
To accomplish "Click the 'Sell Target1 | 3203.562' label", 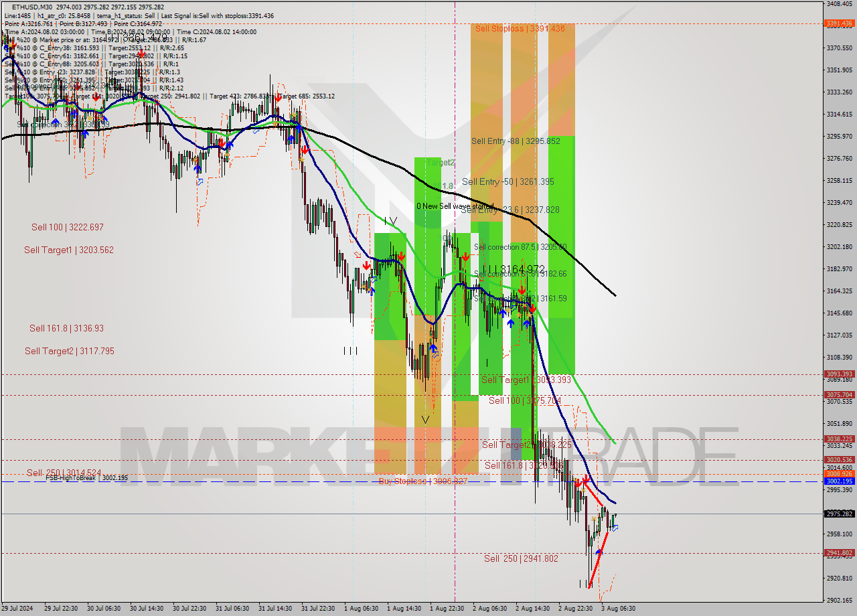I will [x=69, y=250].
